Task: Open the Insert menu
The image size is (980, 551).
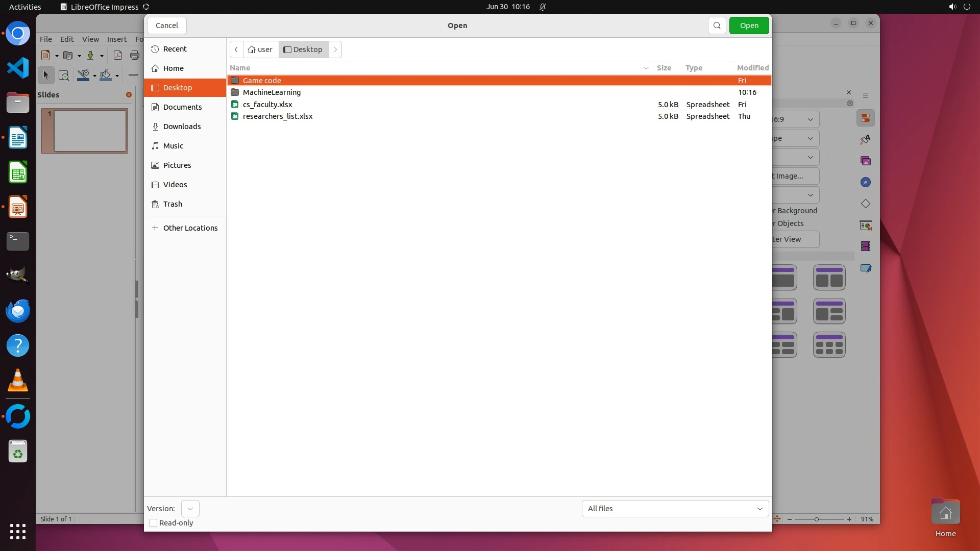Action: [x=117, y=39]
